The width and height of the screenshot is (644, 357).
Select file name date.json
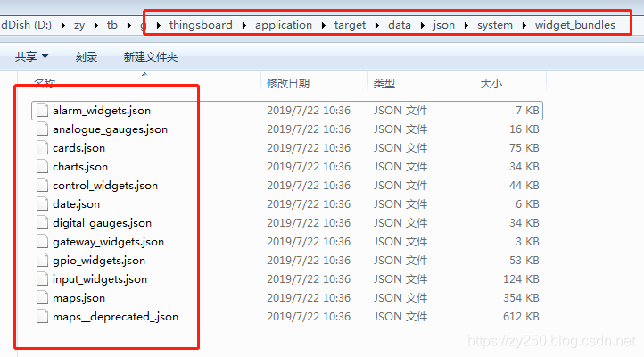point(76,204)
